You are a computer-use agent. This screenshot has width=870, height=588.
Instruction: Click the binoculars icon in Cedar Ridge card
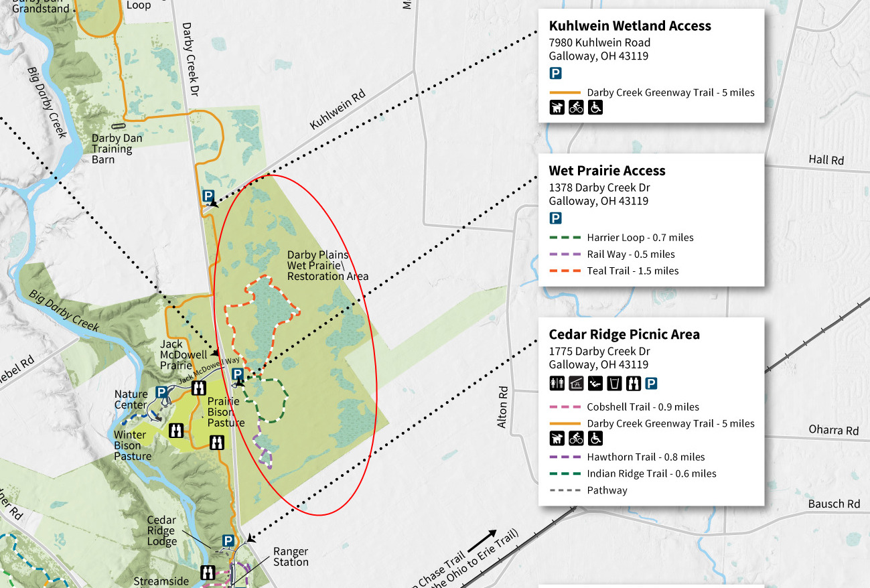[633, 384]
